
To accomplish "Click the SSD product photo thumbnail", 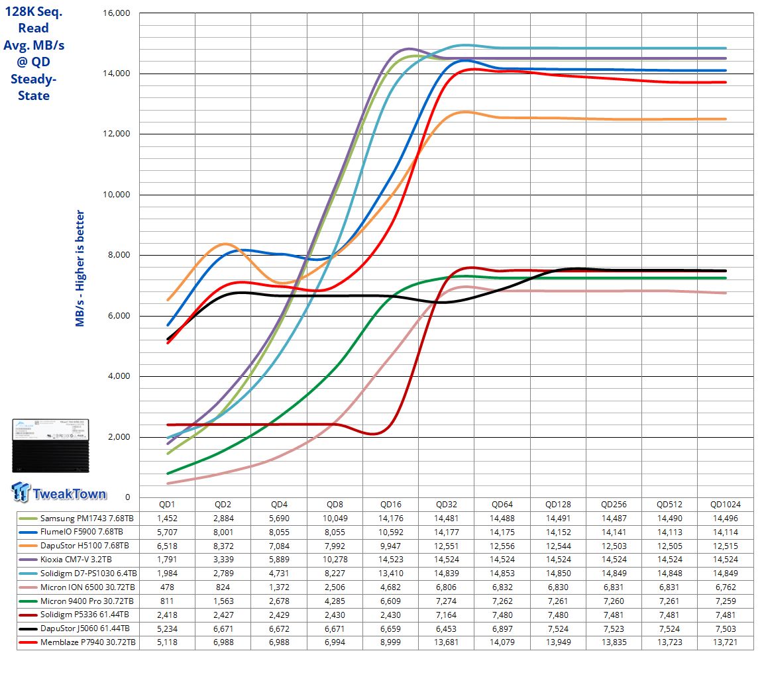I will coord(50,446).
